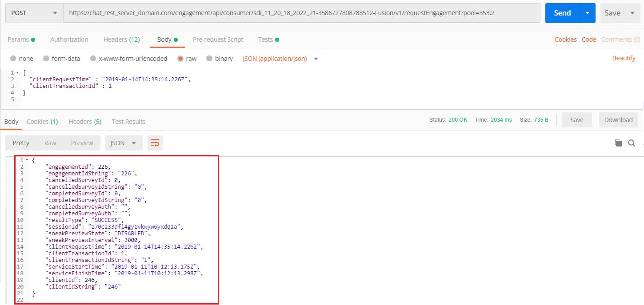
Task: Click the clientTransactionId line in request body
Action: coord(70,86)
